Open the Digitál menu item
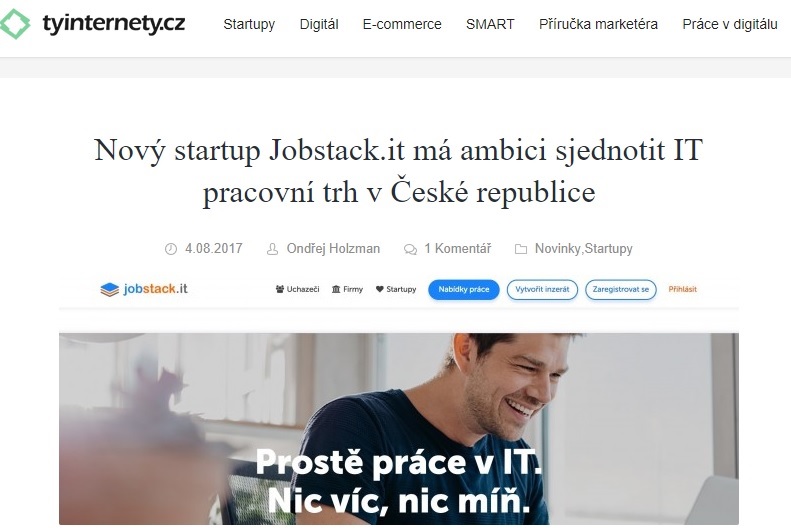Screen dimensions: 791x532 pyautogui.click(x=319, y=24)
